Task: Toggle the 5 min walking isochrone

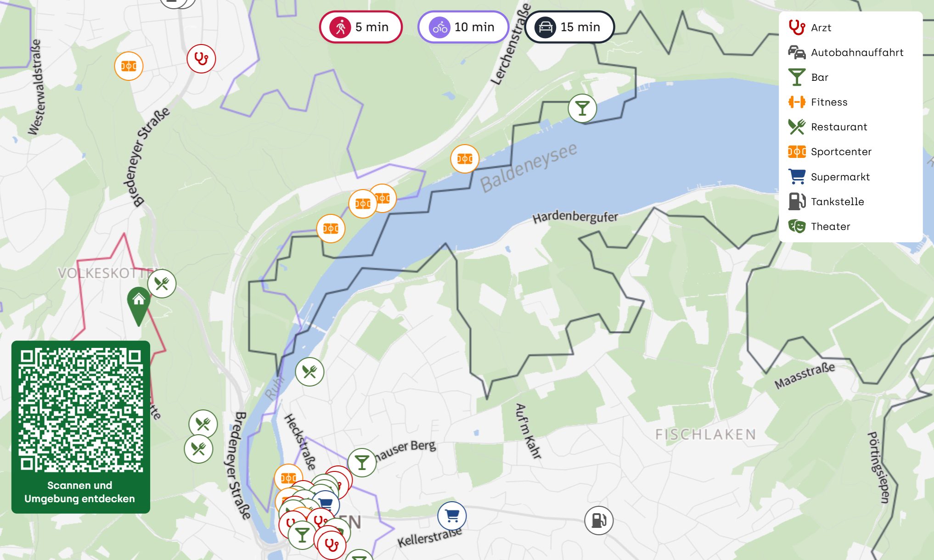Action: point(360,27)
